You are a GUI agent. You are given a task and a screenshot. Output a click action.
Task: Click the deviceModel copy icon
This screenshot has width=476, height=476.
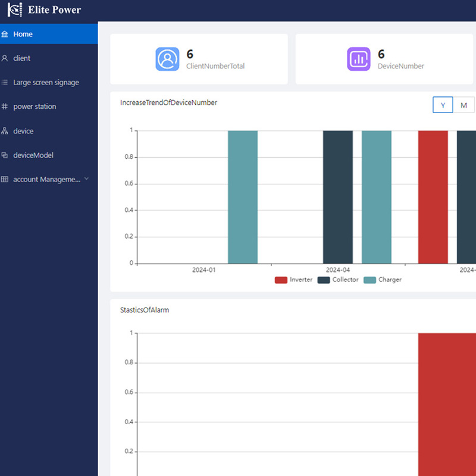pyautogui.click(x=5, y=155)
